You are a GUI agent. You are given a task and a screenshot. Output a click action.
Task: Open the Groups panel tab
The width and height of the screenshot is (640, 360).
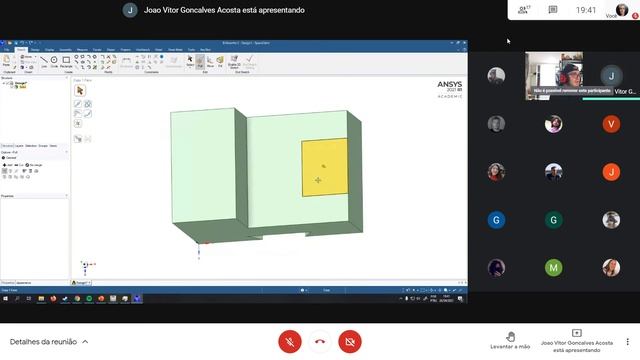click(43, 146)
